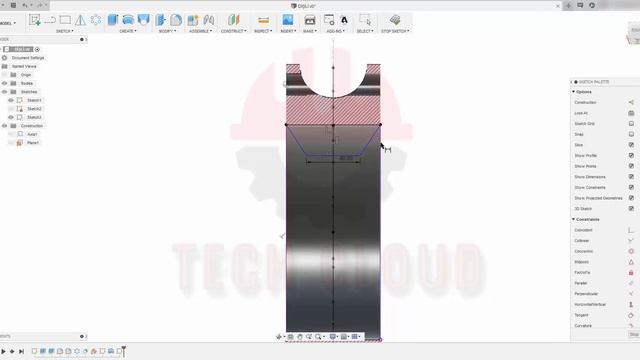Click the Inspect measure icon
The width and height of the screenshot is (640, 360).
(x=263, y=20)
